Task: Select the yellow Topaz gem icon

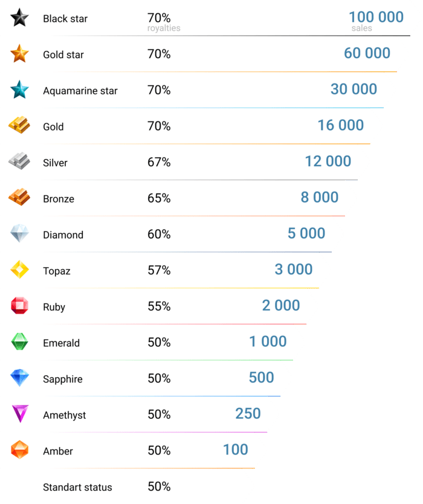Action: (x=19, y=270)
